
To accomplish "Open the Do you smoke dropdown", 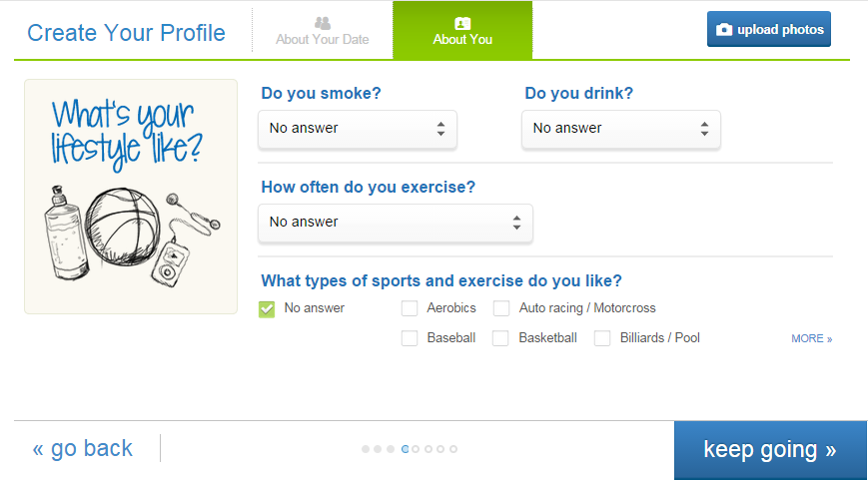I will coord(357,129).
